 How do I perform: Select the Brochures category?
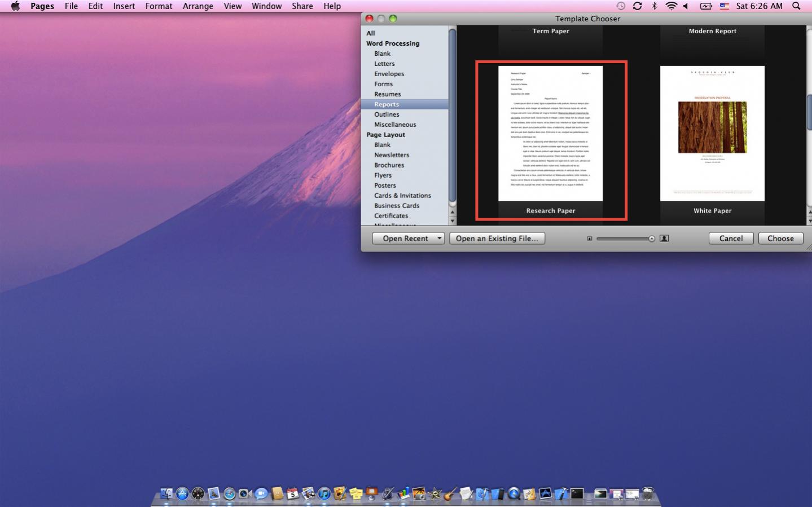click(x=389, y=165)
